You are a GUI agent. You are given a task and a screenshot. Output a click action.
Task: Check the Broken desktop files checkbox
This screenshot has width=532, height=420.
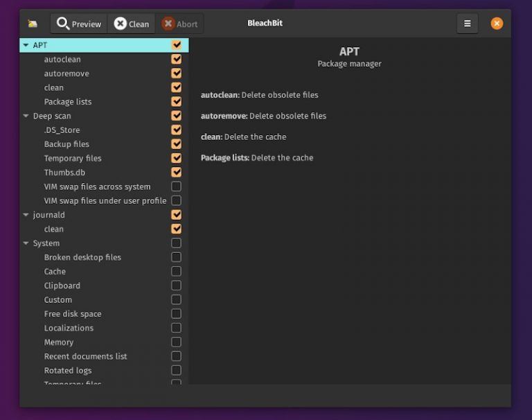click(x=177, y=257)
